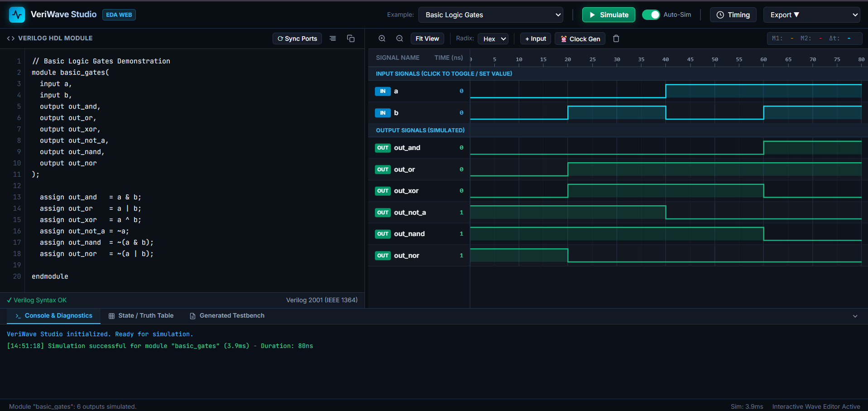
Task: Click the format code icon
Action: (x=333, y=39)
